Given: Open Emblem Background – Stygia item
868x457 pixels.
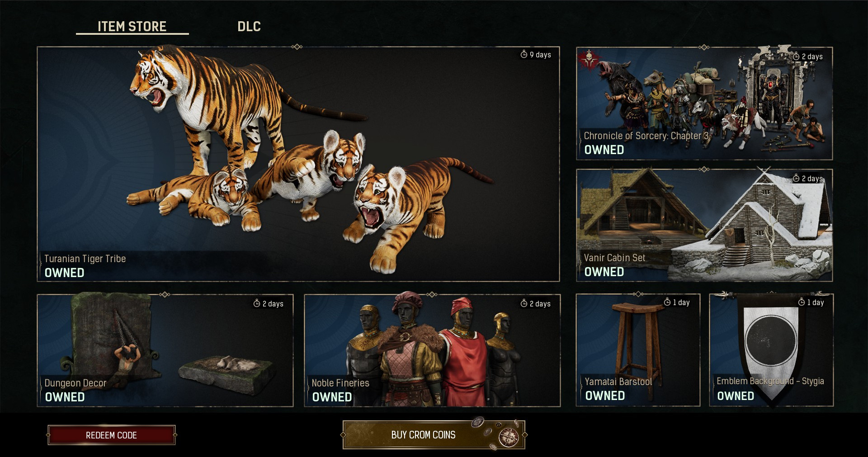Looking at the screenshot, I should [x=771, y=350].
